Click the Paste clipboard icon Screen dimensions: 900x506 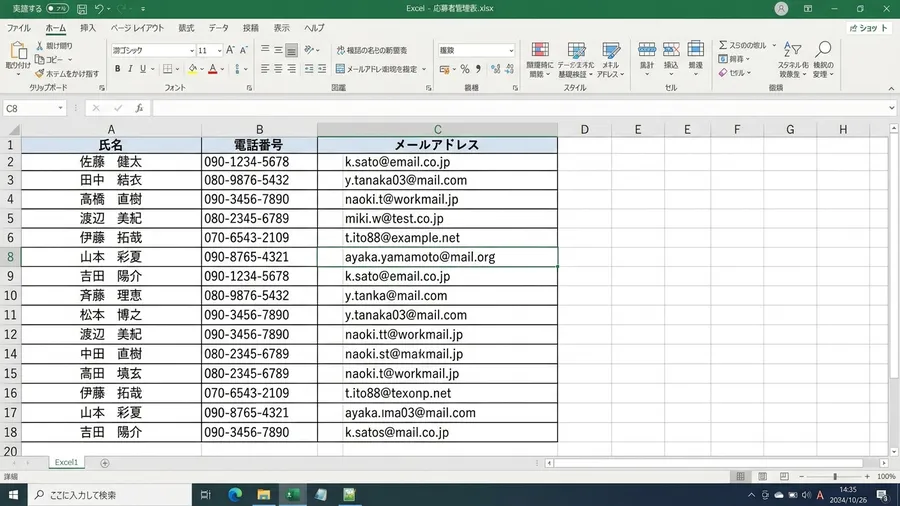click(18, 52)
